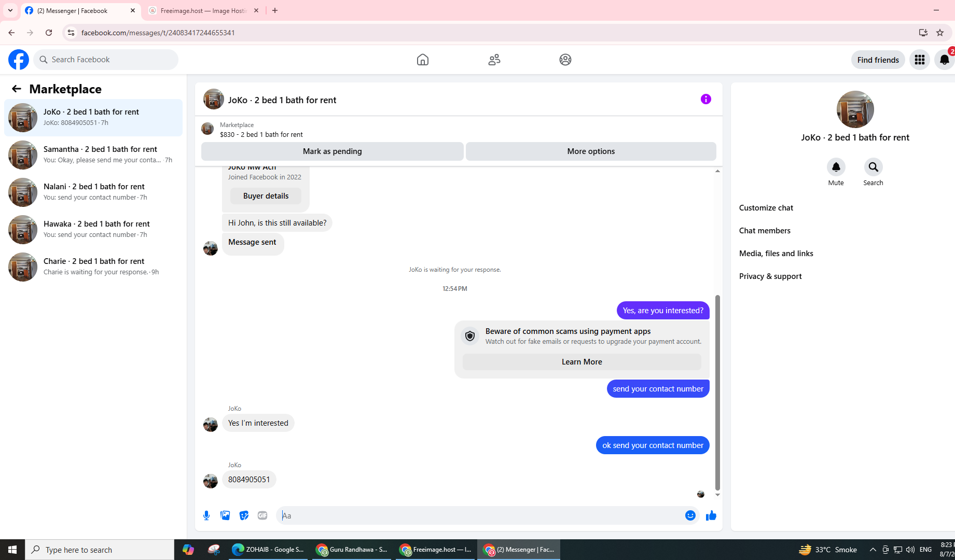
Task: Mark the listing as pending
Action: click(x=333, y=151)
